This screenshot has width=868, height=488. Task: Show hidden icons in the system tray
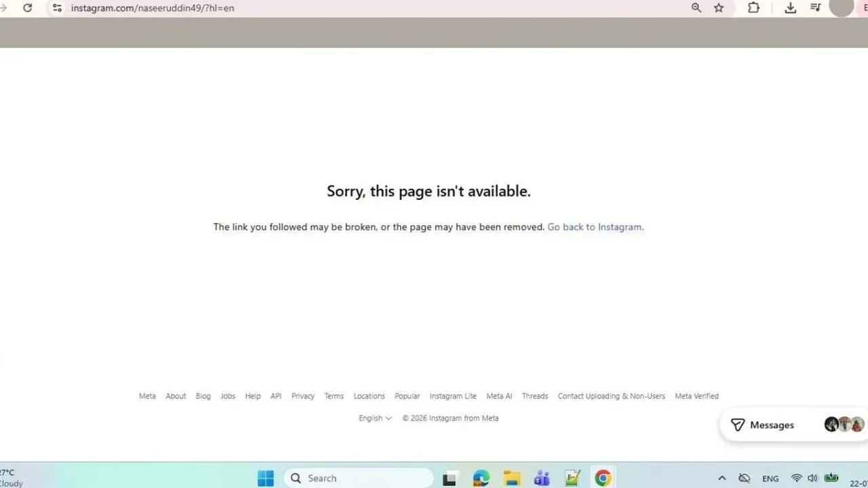722,479
